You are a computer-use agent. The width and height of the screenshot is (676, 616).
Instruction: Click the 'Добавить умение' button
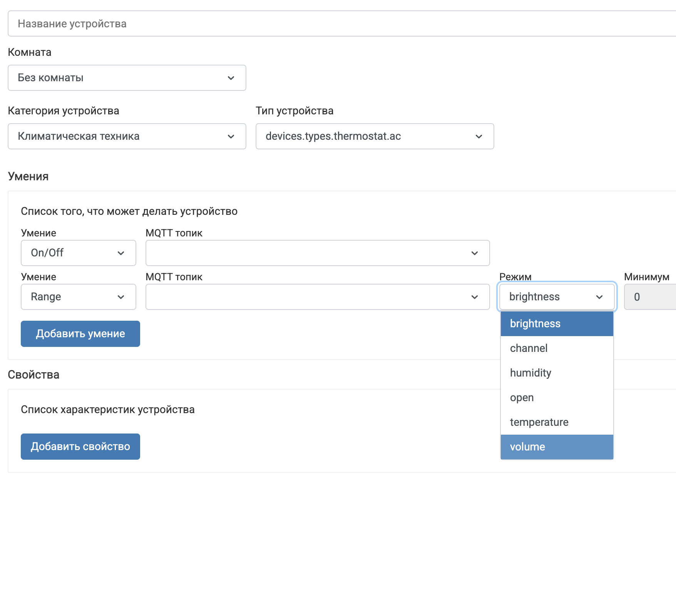pyautogui.click(x=80, y=334)
